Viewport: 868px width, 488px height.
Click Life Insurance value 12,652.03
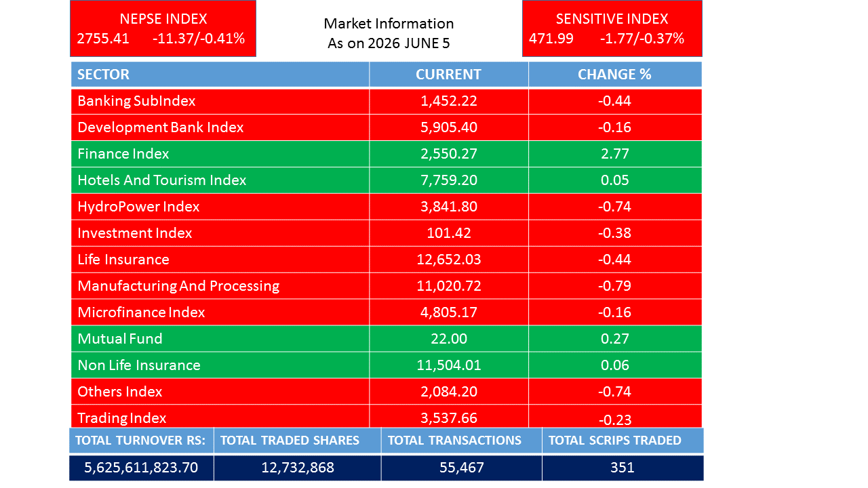449,260
